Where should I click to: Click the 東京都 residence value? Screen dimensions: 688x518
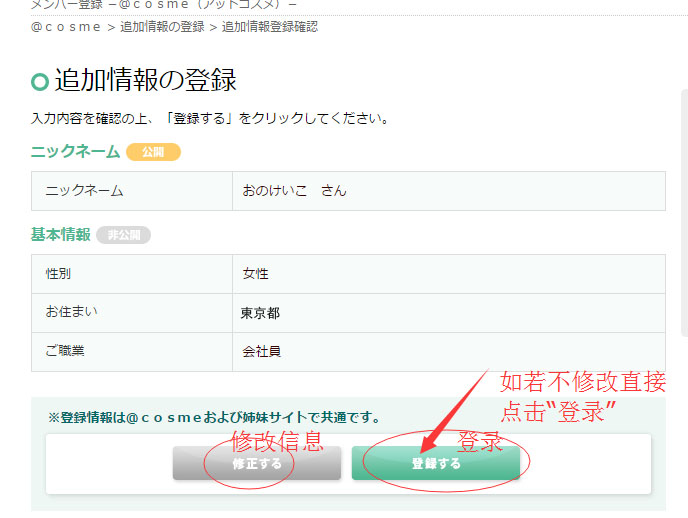(x=260, y=313)
